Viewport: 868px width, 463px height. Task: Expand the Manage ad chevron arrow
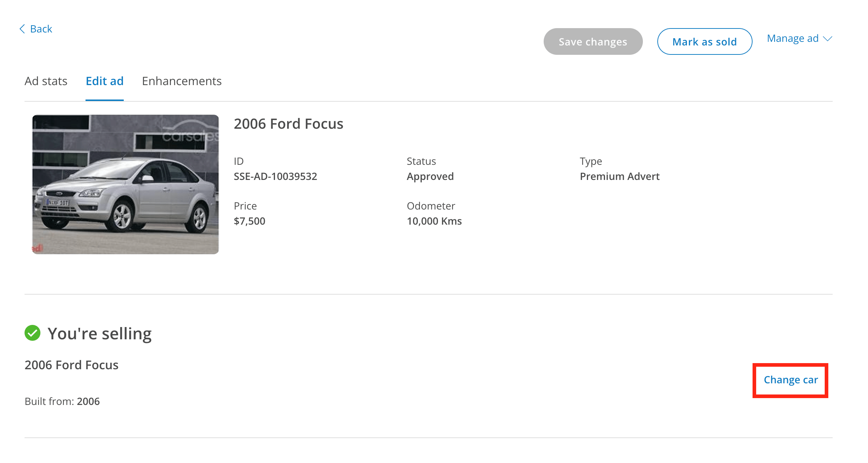pos(828,39)
